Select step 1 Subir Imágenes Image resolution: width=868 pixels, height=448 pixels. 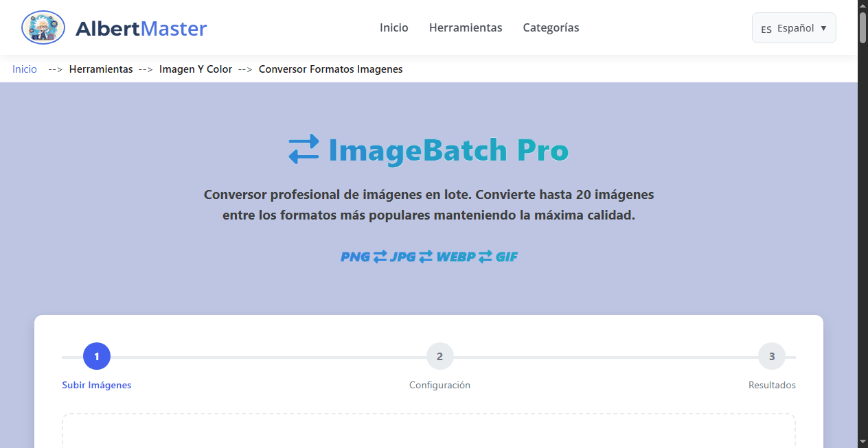click(96, 356)
